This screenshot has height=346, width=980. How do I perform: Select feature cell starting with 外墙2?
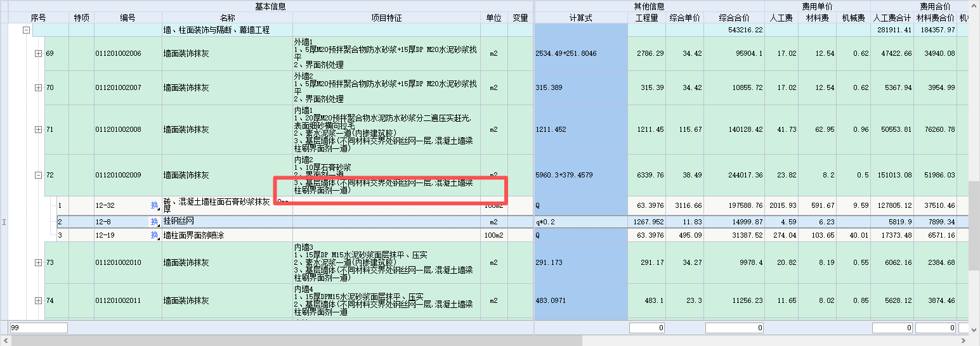pyautogui.click(x=386, y=87)
